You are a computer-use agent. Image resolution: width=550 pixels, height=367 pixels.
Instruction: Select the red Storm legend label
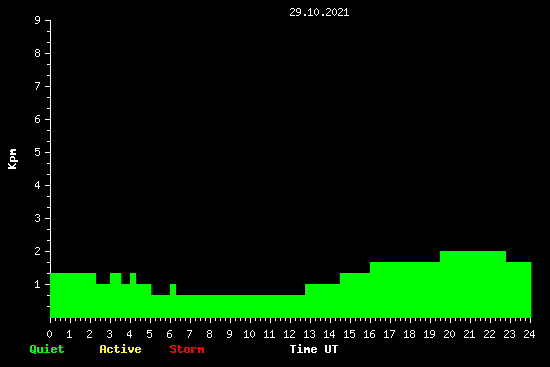(x=187, y=349)
